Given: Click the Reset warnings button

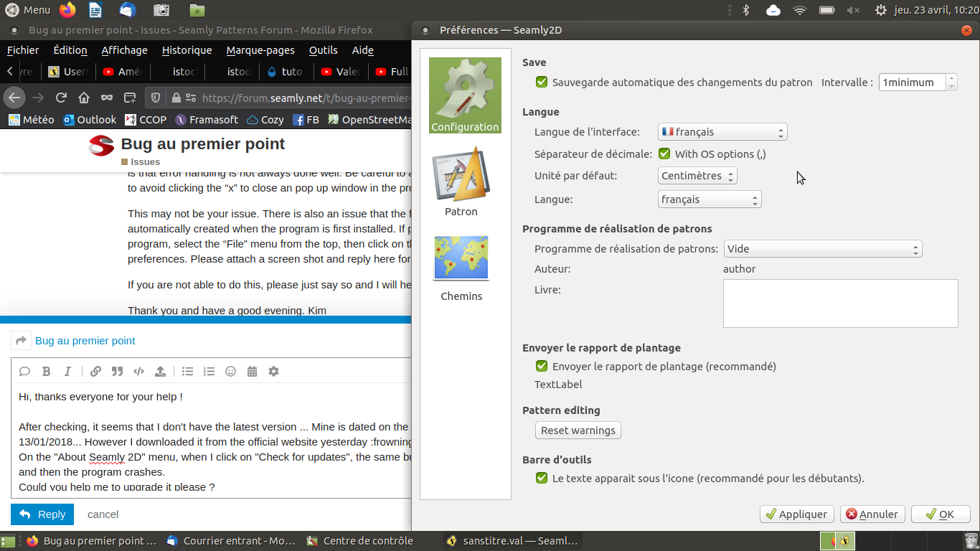Looking at the screenshot, I should pyautogui.click(x=578, y=430).
